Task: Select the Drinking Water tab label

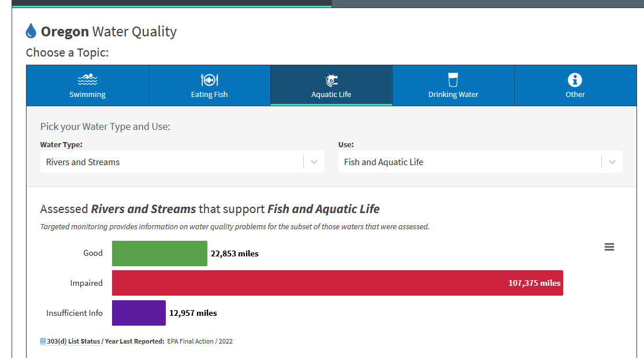Action: coord(453,95)
